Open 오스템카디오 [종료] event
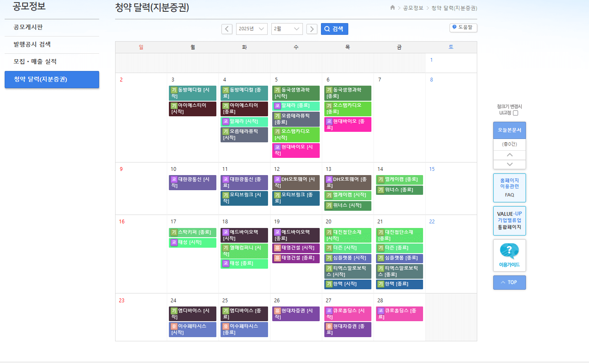 click(347, 109)
